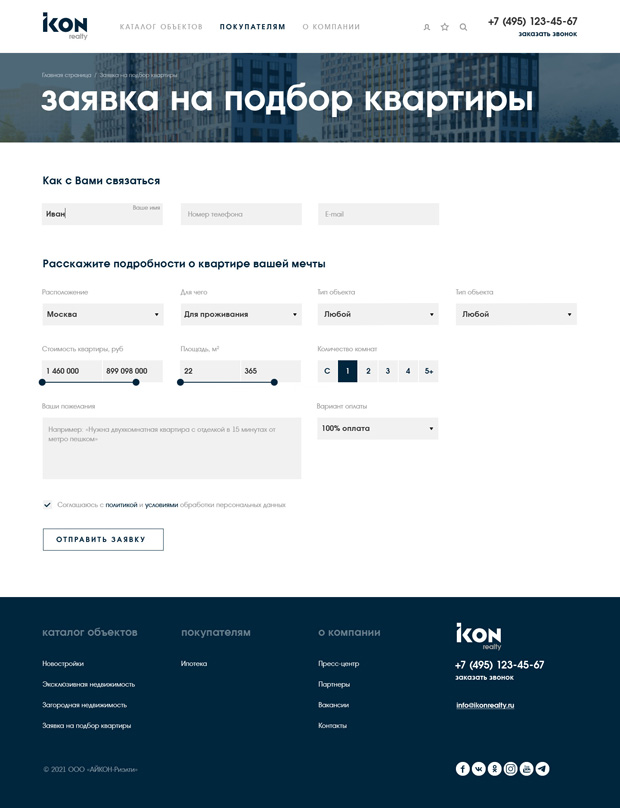Viewport: 620px width, 808px height.
Task: Open the О компании menu in header
Action: tap(331, 27)
